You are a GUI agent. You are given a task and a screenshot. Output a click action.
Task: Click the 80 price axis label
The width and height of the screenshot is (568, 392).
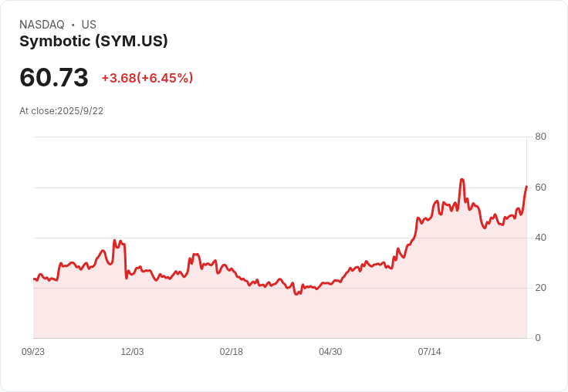[x=540, y=137]
